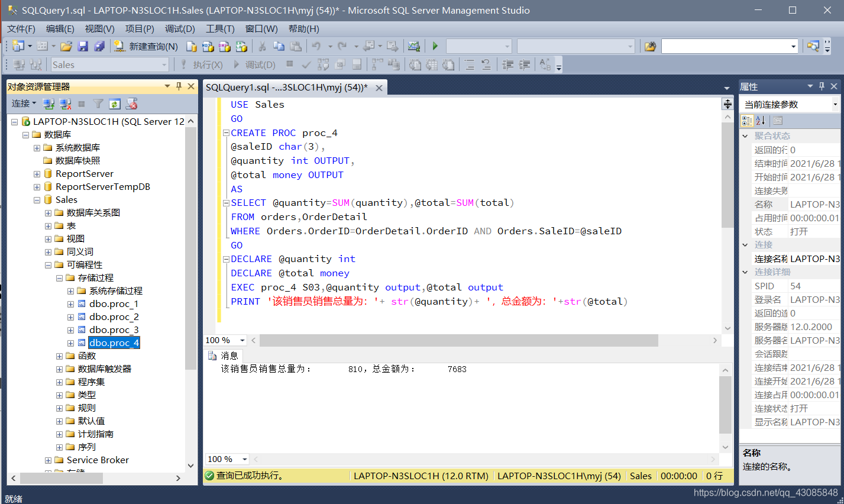This screenshot has height=504, width=844.
Task: Open the 文件(F) menu
Action: [x=21, y=28]
